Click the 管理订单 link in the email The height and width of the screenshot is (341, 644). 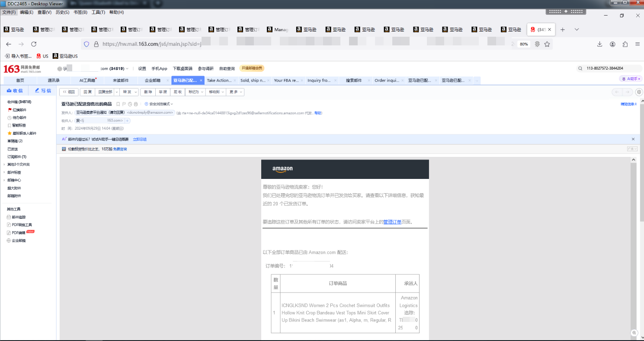(392, 222)
